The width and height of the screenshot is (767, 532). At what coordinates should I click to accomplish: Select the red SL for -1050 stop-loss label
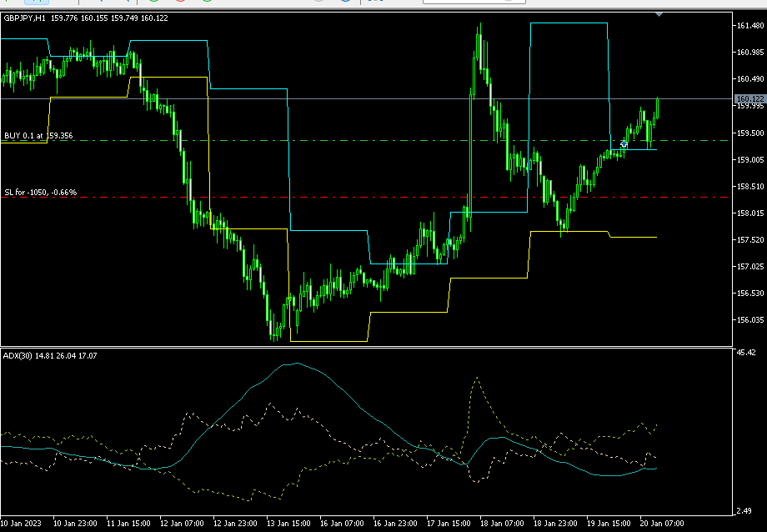[x=40, y=192]
